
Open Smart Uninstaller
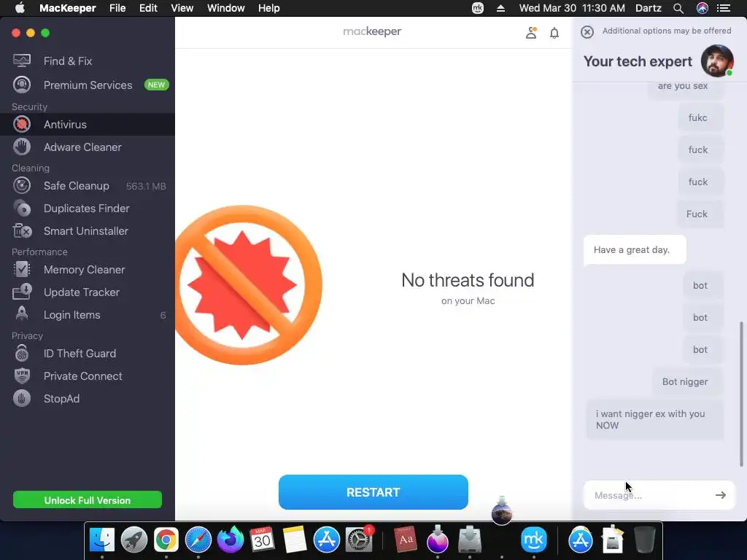click(88, 231)
